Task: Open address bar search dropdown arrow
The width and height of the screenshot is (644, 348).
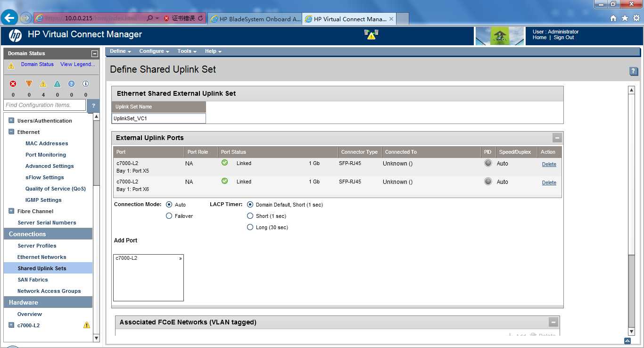Action: [x=157, y=18]
